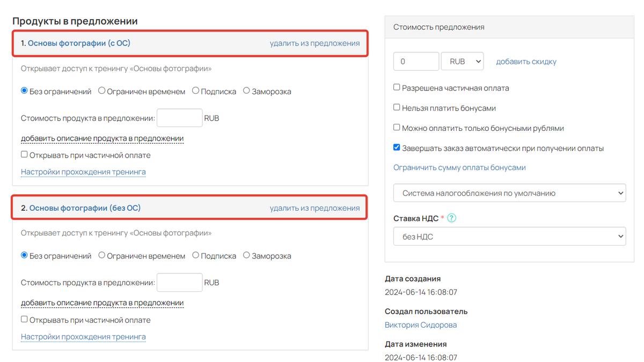
Task: Check 'Нельзя платить бонусами'
Action: (x=397, y=107)
